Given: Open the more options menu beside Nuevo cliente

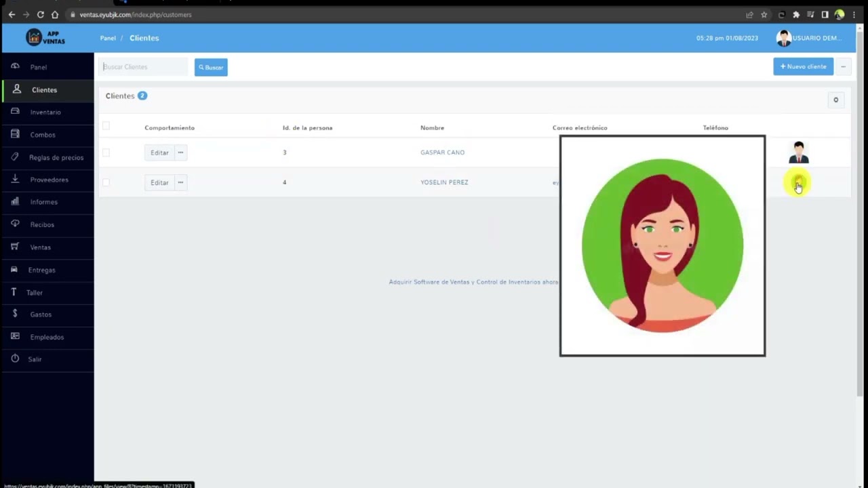Looking at the screenshot, I should point(843,66).
